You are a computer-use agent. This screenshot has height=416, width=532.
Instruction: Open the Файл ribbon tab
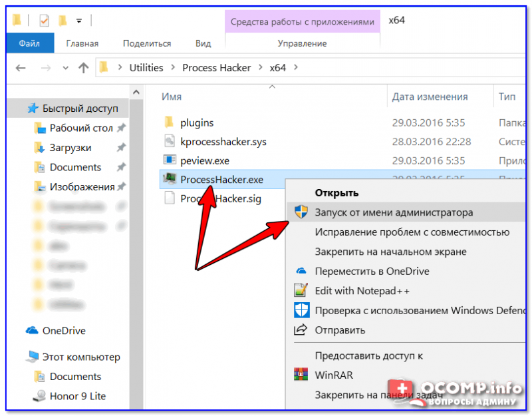tap(29, 43)
